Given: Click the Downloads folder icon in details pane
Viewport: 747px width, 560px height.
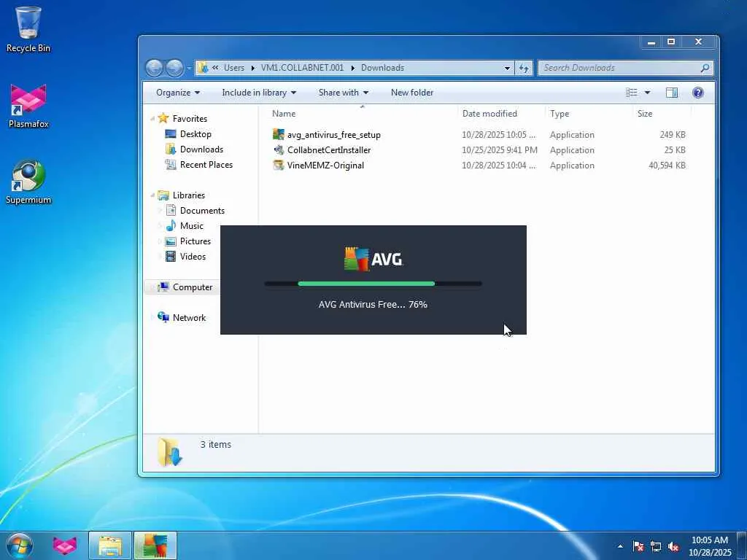Looking at the screenshot, I should tap(169, 452).
